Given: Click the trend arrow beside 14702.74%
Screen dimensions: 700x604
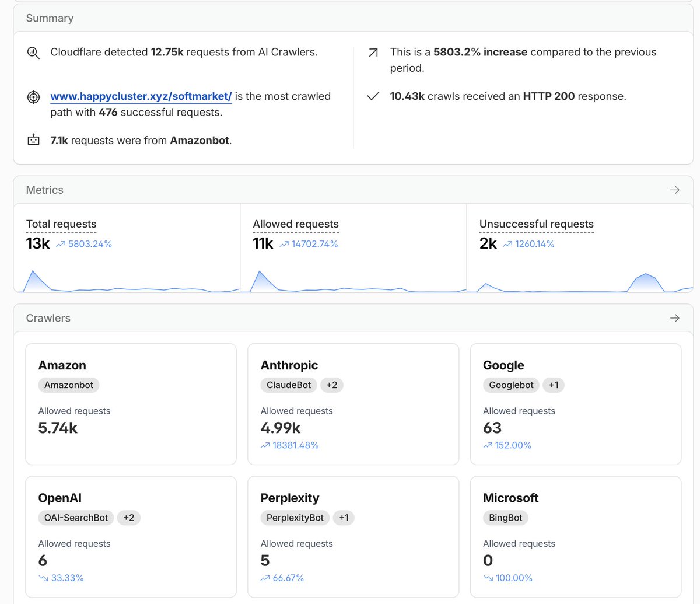Looking at the screenshot, I should [284, 245].
